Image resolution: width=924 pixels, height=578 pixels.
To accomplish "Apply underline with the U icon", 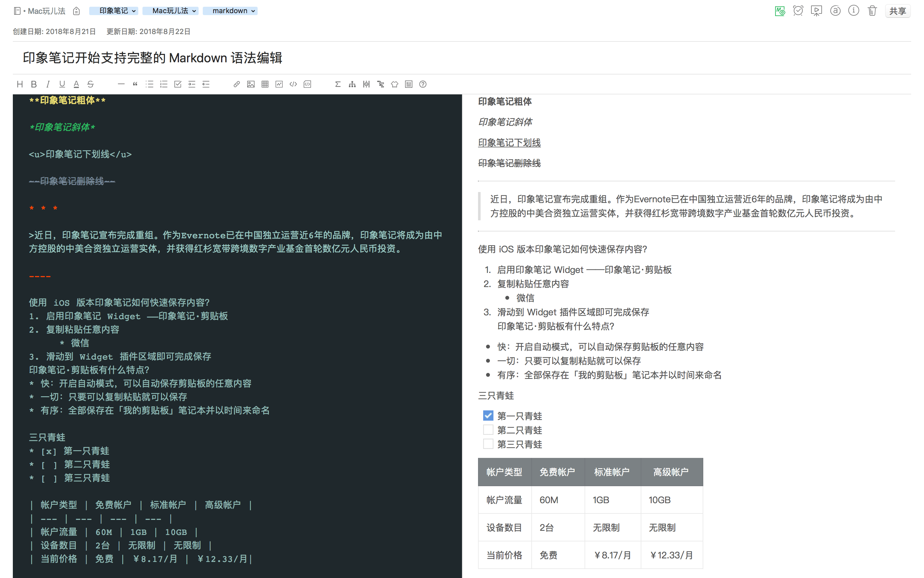I will (x=62, y=84).
